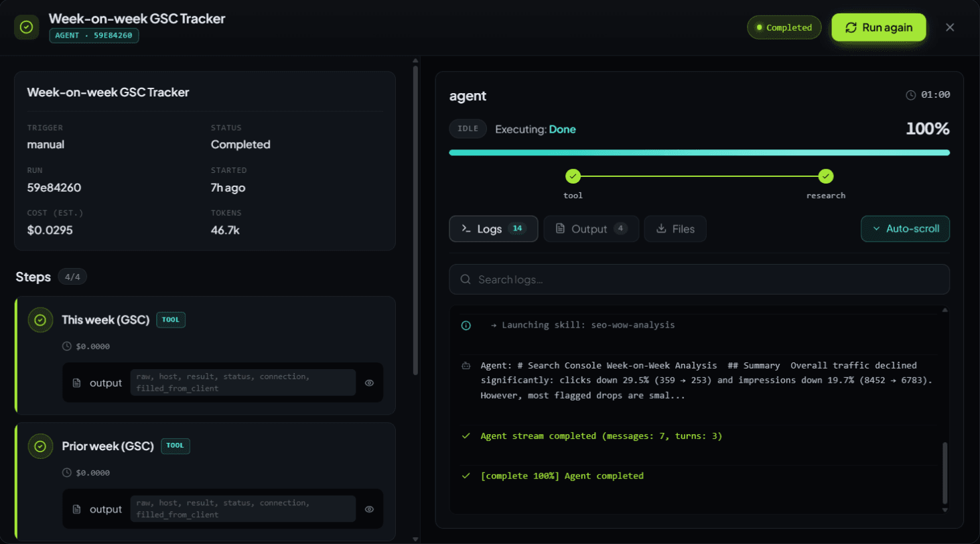Click the checkmark beside Agent completed log

coord(466,476)
